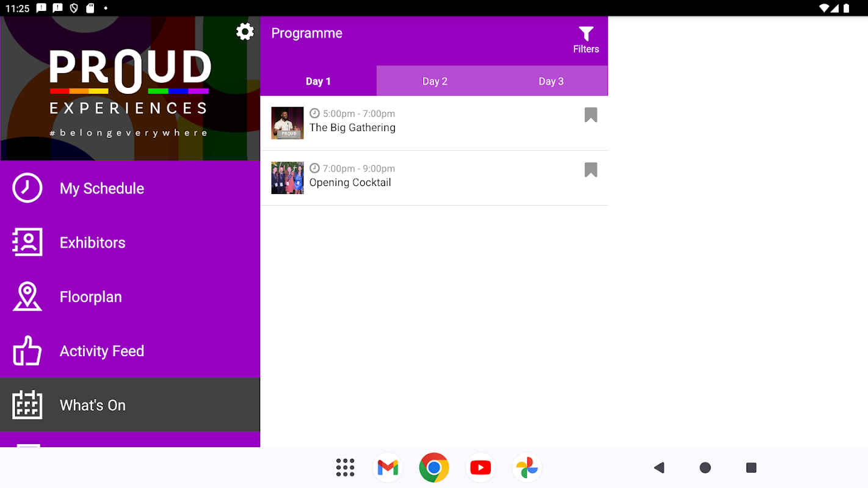Bookmark the Opening Cocktail session
The height and width of the screenshot is (488, 868).
(x=591, y=170)
